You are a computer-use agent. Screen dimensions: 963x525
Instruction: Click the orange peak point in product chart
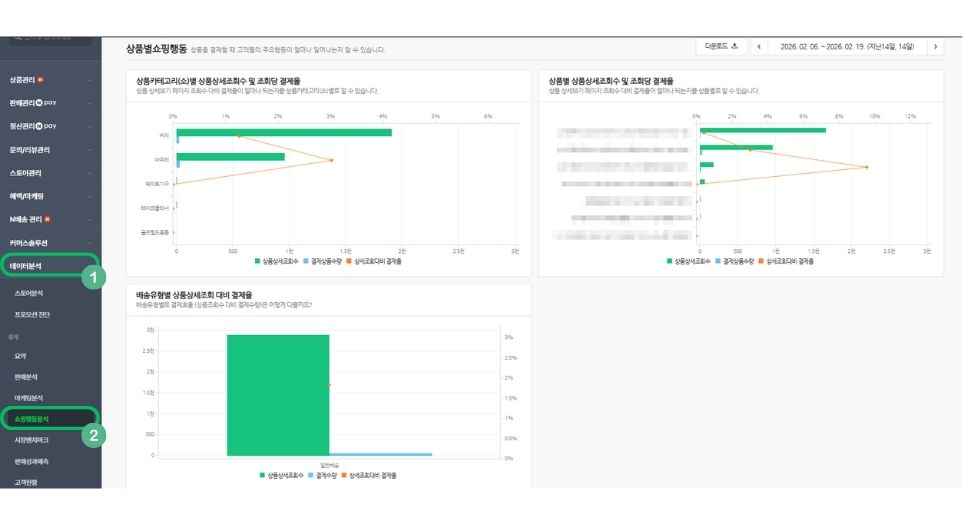point(867,167)
